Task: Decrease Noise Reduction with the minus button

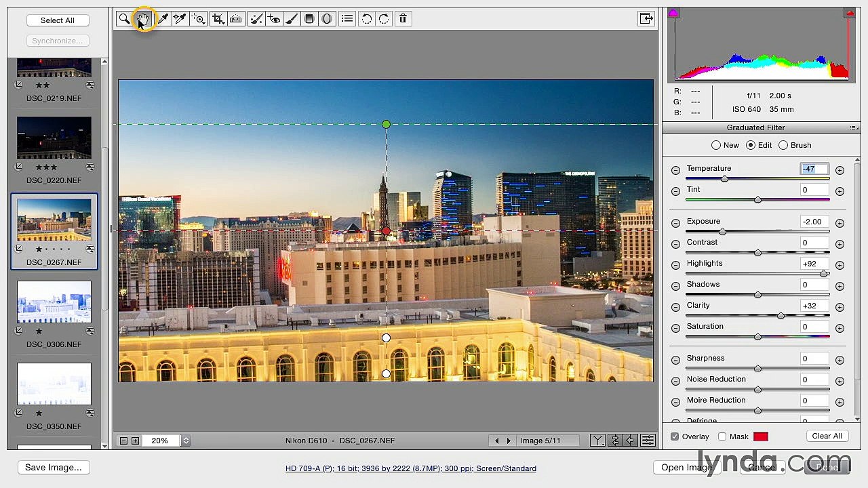Action: pyautogui.click(x=675, y=382)
